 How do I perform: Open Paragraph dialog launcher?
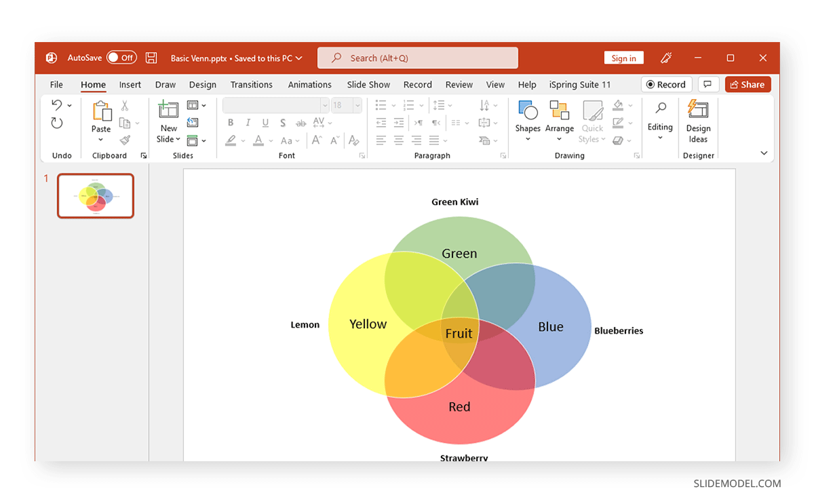click(x=503, y=155)
